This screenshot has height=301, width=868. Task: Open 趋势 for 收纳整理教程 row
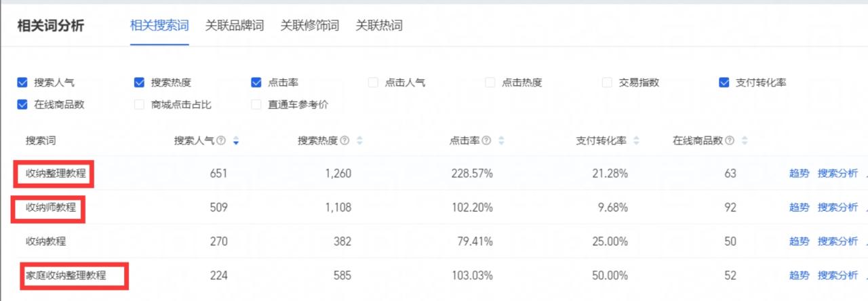tap(800, 173)
